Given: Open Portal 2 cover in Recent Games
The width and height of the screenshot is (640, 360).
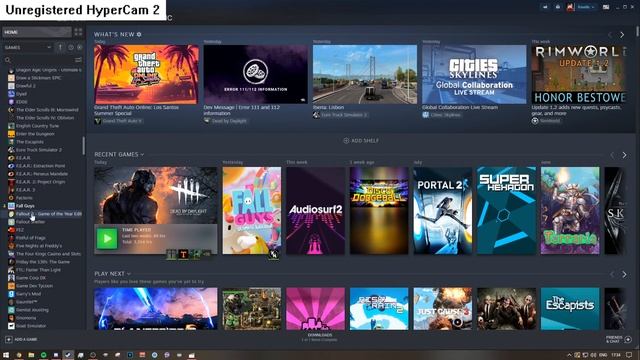Looking at the screenshot, I should (443, 210).
